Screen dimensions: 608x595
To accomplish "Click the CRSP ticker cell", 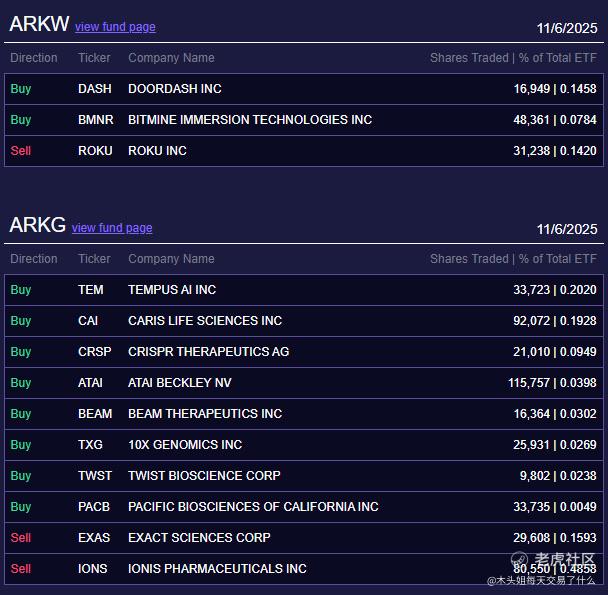I will [x=95, y=352].
